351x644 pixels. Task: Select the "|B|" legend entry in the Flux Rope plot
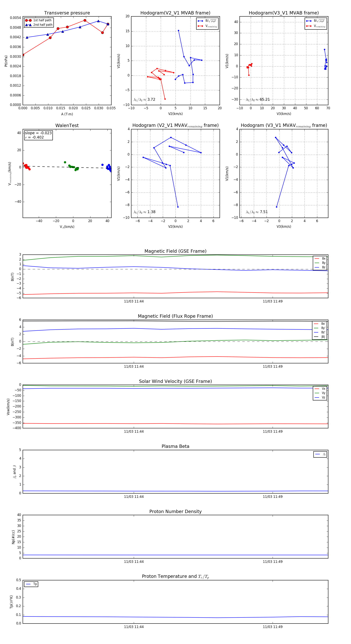320,337
